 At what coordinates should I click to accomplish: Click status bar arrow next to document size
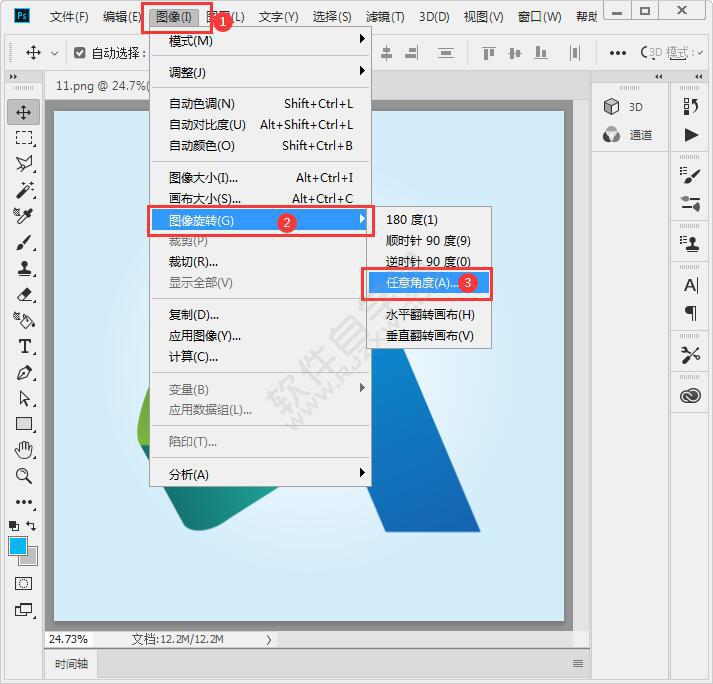click(269, 639)
